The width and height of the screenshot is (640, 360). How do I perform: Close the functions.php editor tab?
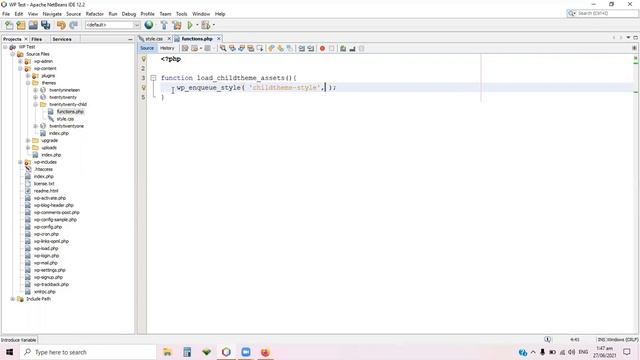pyautogui.click(x=219, y=38)
